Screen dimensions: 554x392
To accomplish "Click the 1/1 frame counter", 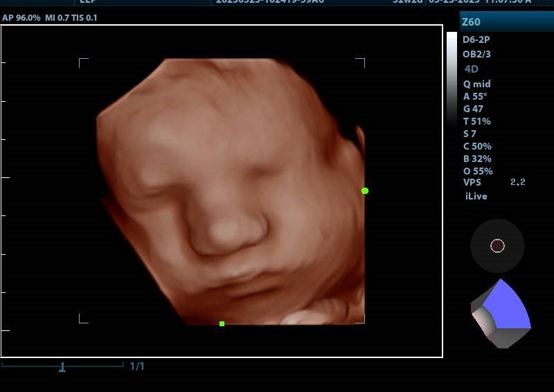I will click(137, 366).
